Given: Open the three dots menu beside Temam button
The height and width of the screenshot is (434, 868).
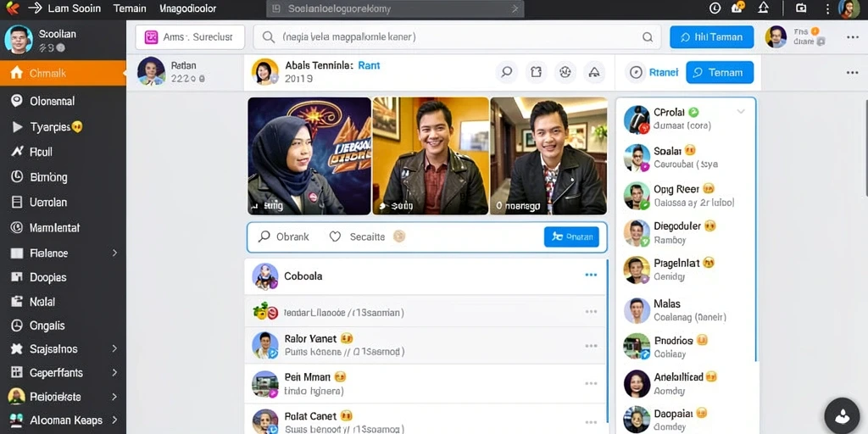Looking at the screenshot, I should [x=853, y=73].
